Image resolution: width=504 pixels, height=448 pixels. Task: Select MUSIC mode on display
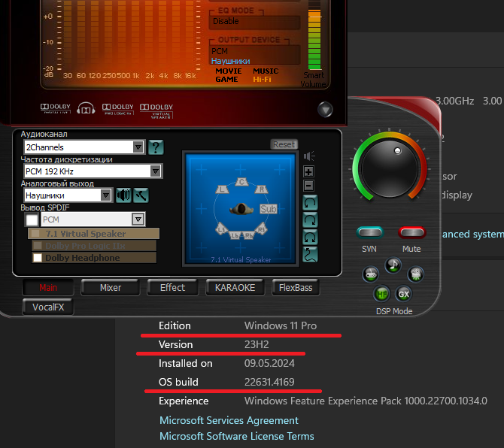[x=266, y=71]
